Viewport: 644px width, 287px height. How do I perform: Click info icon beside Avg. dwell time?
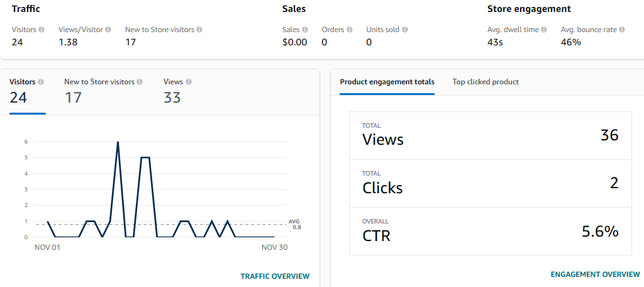[544, 30]
